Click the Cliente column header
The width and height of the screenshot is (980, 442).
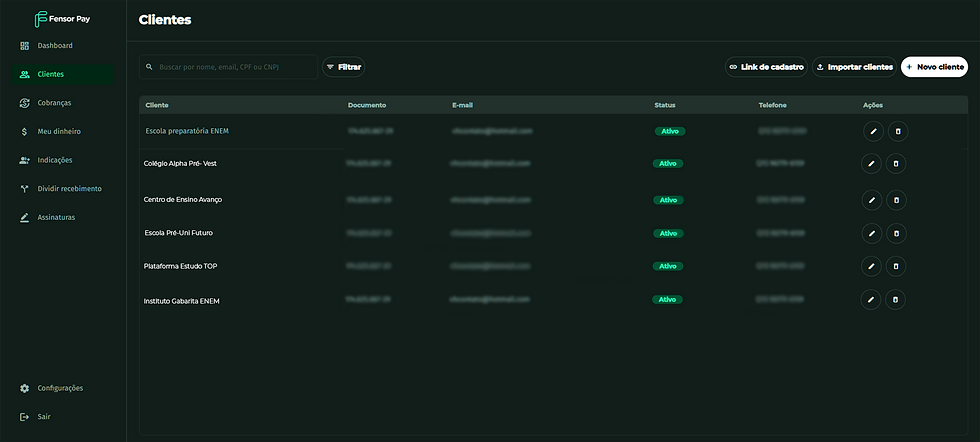pyautogui.click(x=157, y=105)
